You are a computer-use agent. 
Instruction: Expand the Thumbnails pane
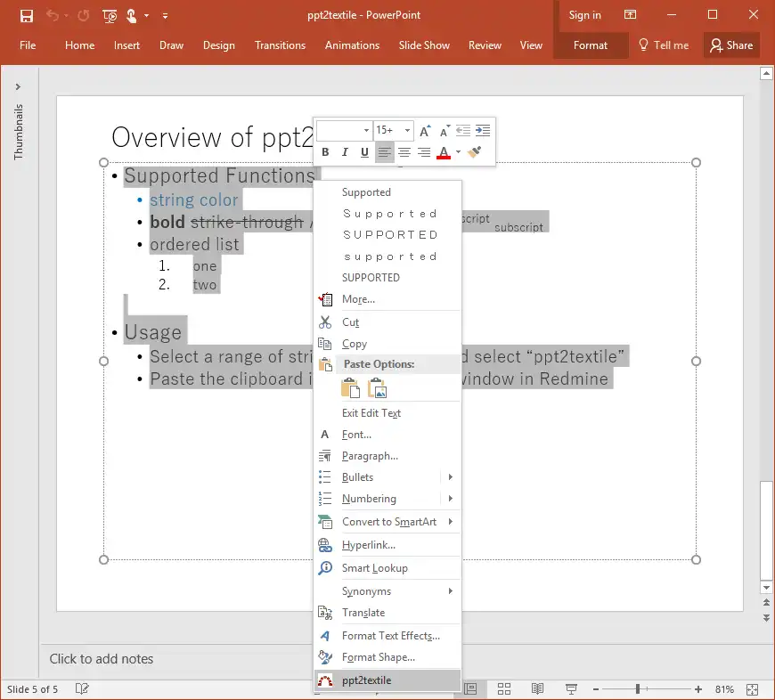(x=19, y=86)
